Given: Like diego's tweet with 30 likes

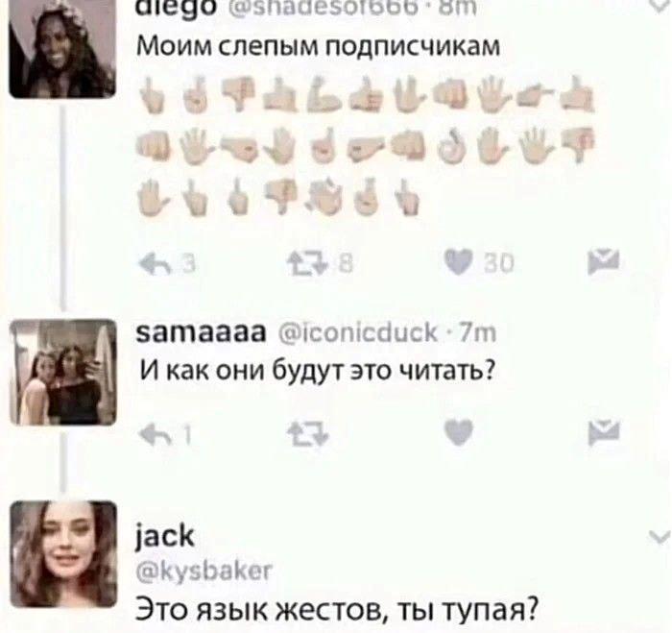Looking at the screenshot, I should click(x=458, y=262).
